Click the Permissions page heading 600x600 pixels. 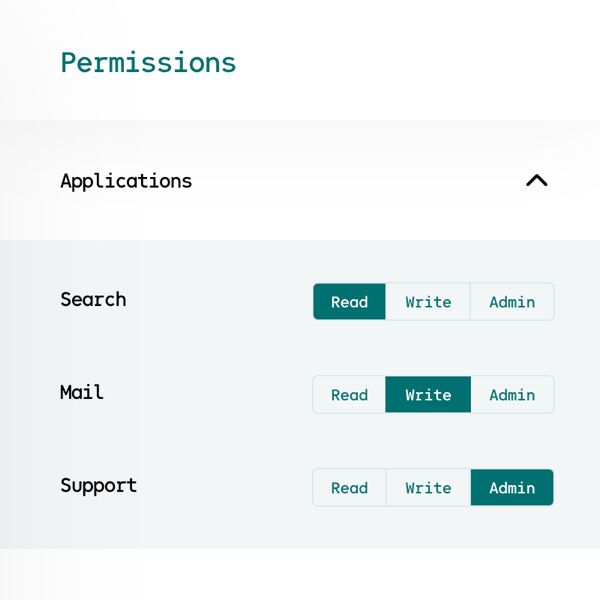(148, 62)
